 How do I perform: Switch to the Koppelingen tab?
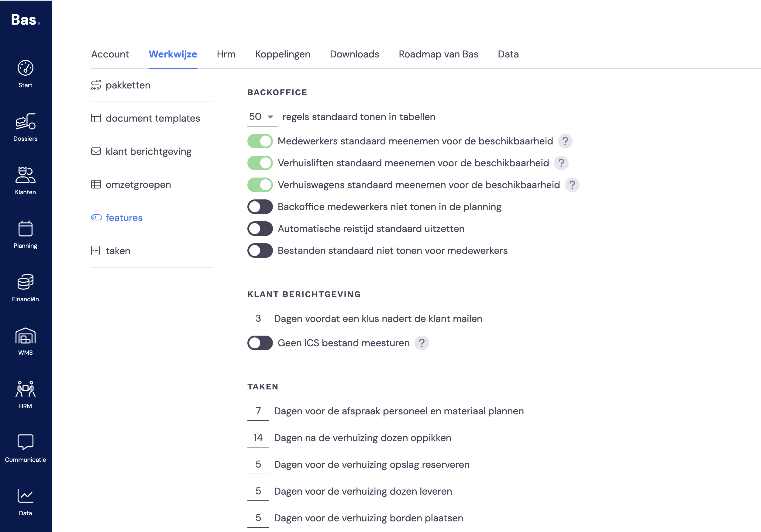[283, 54]
